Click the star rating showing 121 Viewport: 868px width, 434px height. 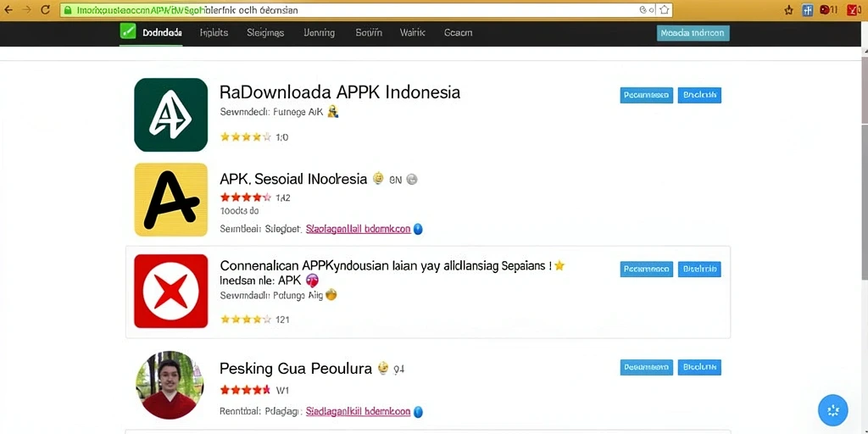click(246, 319)
